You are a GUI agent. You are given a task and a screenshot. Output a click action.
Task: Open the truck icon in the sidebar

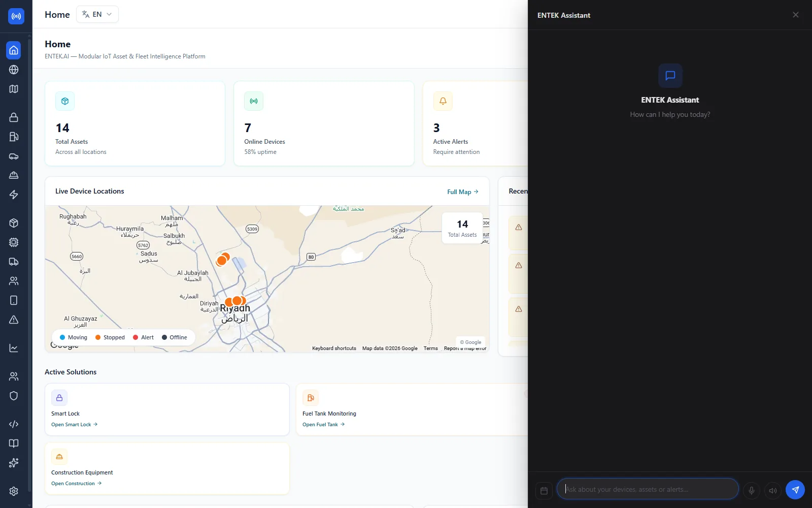point(14,262)
